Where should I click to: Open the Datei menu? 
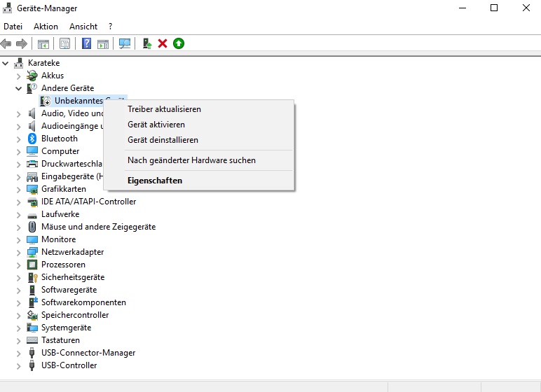pos(13,27)
